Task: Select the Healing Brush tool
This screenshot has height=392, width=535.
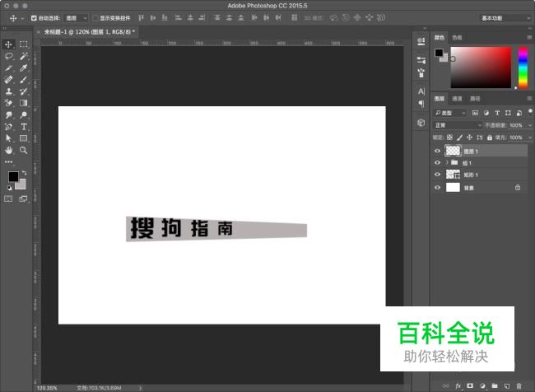Action: click(x=8, y=80)
